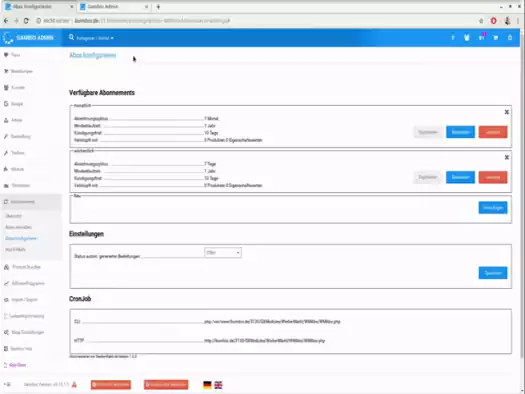Open a new browser tab with plus
Image resolution: width=525 pixels, height=394 pixels.
click(x=158, y=7)
